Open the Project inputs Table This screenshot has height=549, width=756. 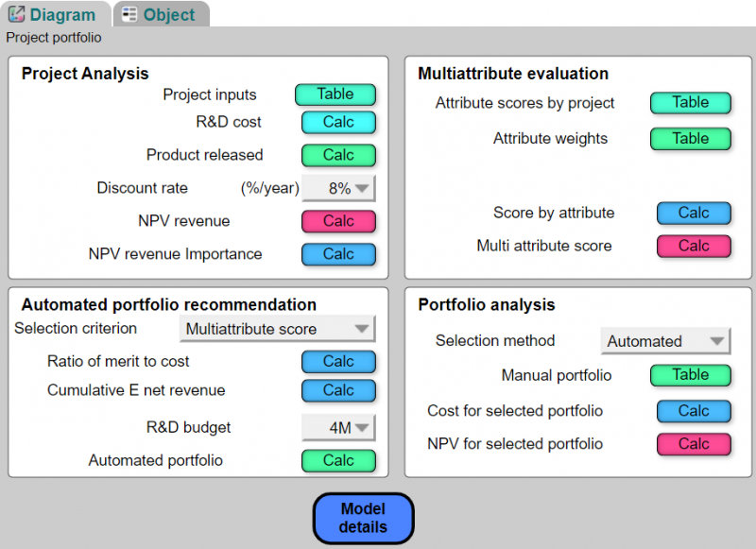[x=335, y=94]
